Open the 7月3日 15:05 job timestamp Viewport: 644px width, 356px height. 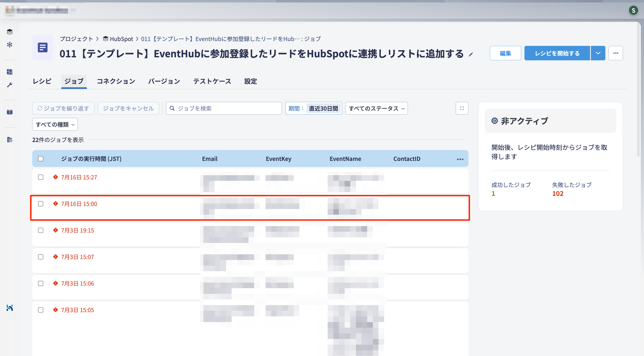[x=77, y=310]
